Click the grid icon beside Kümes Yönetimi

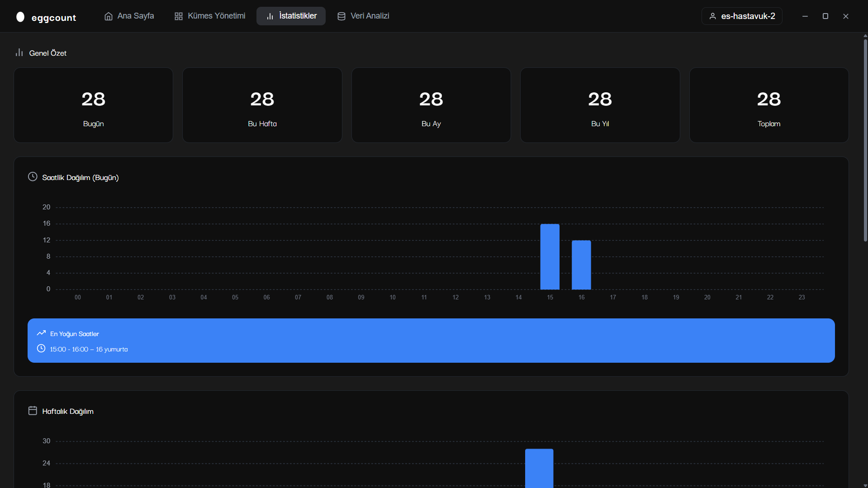179,16
